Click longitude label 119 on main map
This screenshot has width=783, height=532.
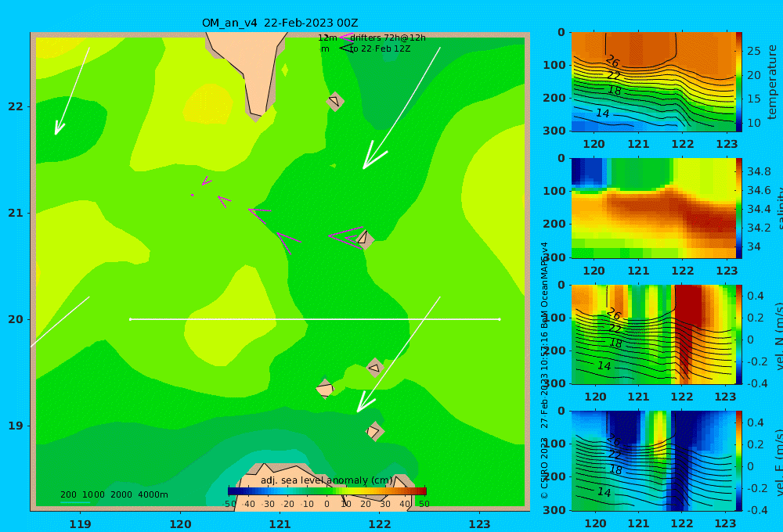click(x=80, y=524)
